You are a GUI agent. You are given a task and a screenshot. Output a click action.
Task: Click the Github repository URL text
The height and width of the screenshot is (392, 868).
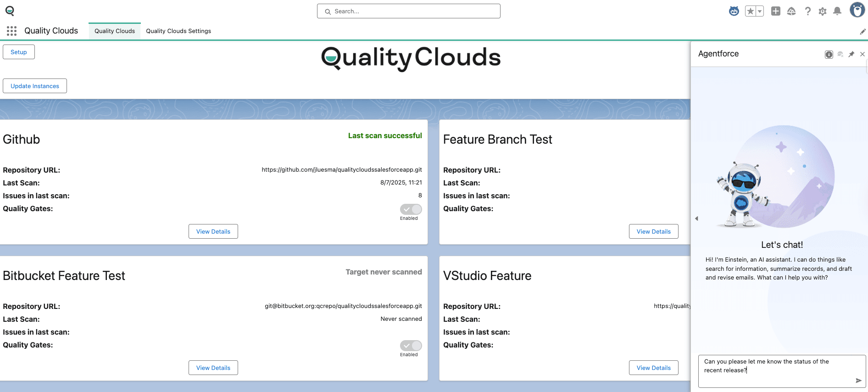342,170
